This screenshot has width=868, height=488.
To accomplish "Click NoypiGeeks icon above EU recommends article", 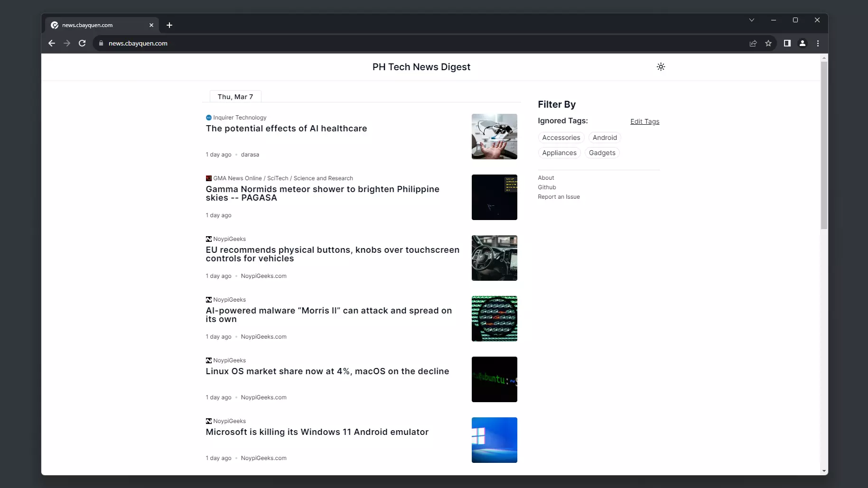I will 208,239.
